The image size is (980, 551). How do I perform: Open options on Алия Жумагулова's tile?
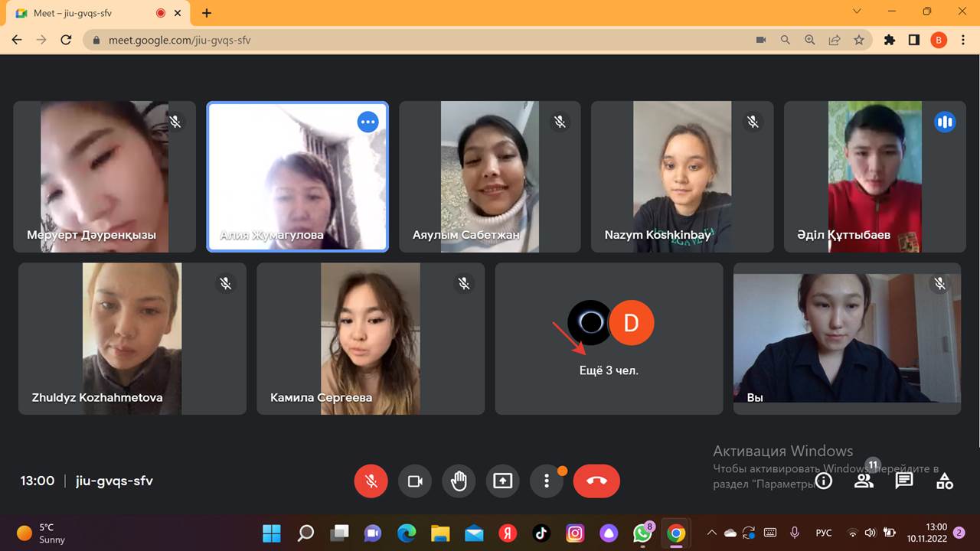coord(368,121)
